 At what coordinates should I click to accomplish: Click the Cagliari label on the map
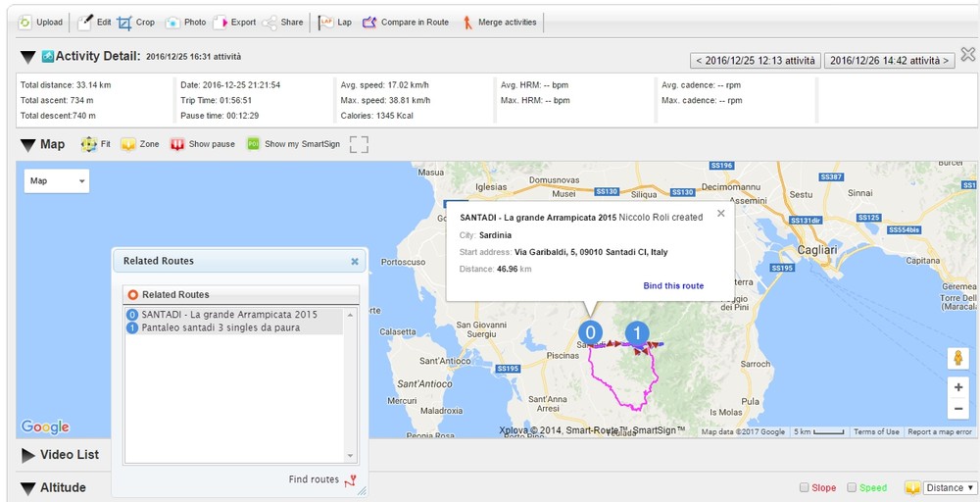817,249
